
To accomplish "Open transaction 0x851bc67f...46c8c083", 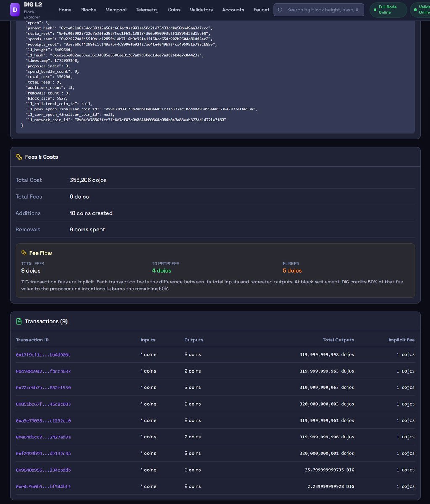I will [x=43, y=404].
